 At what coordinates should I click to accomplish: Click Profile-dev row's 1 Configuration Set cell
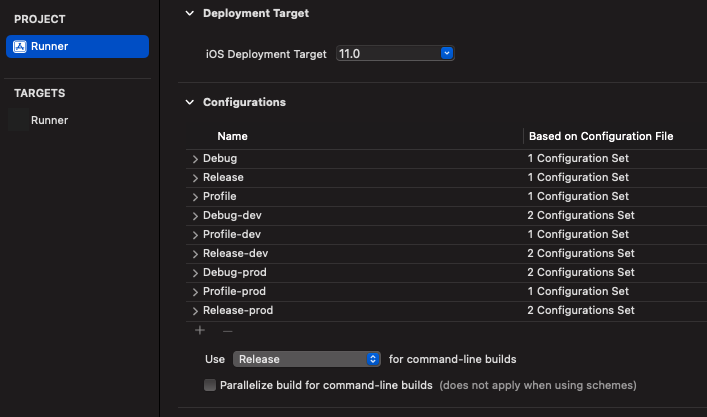pos(578,234)
